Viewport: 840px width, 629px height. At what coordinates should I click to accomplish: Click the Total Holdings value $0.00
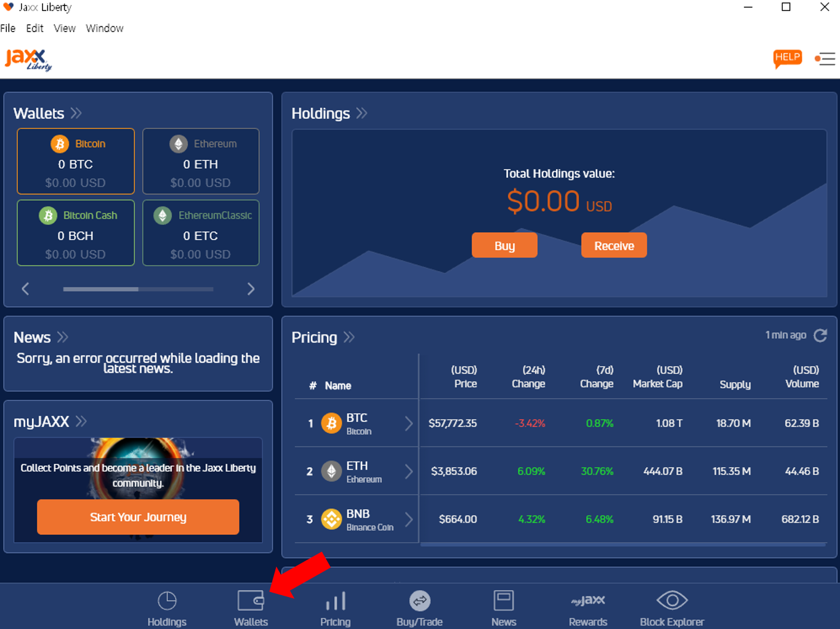click(x=559, y=201)
